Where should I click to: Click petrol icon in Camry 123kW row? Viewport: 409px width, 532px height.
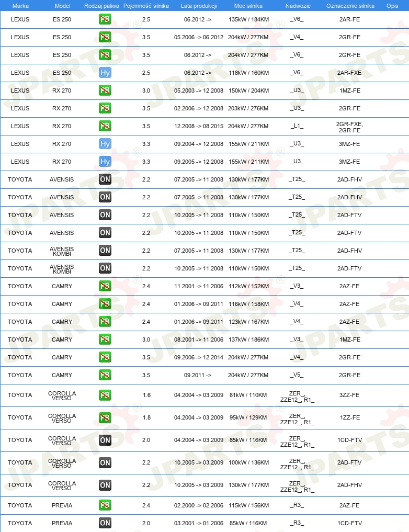click(105, 322)
